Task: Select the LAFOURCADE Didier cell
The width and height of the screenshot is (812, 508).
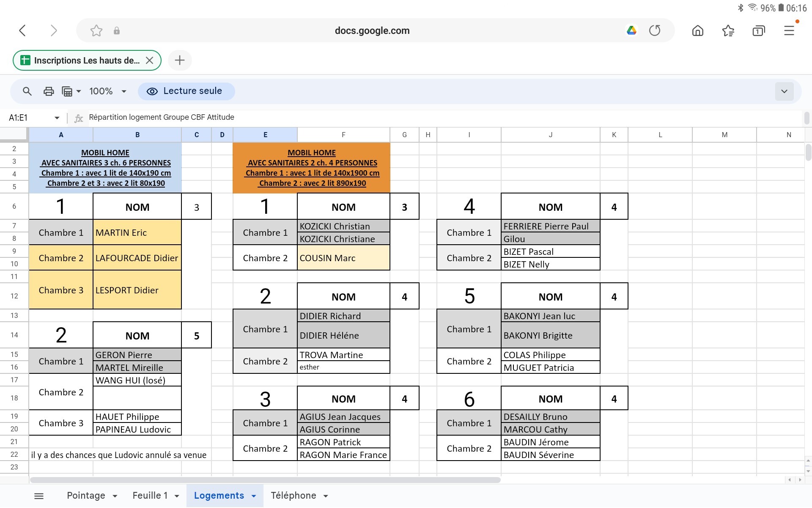Action: point(137,257)
